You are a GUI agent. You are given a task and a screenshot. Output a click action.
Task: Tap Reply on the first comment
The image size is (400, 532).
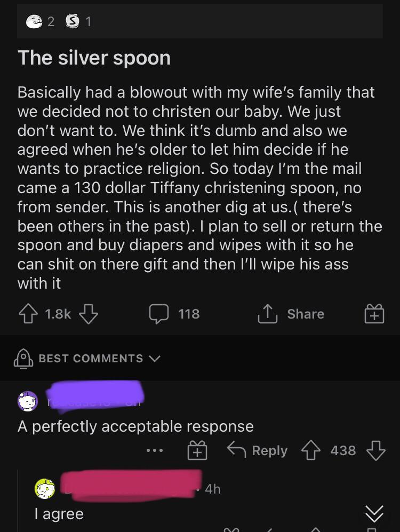269,450
